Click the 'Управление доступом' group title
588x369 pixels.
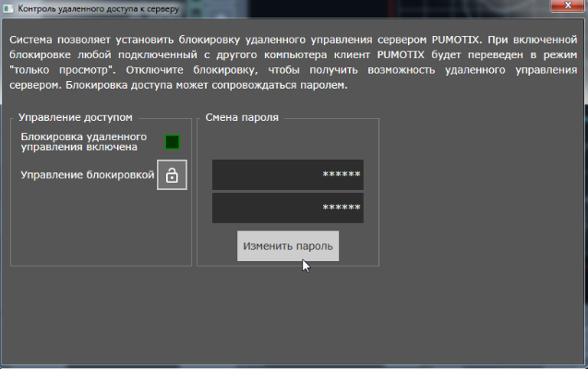76,117
